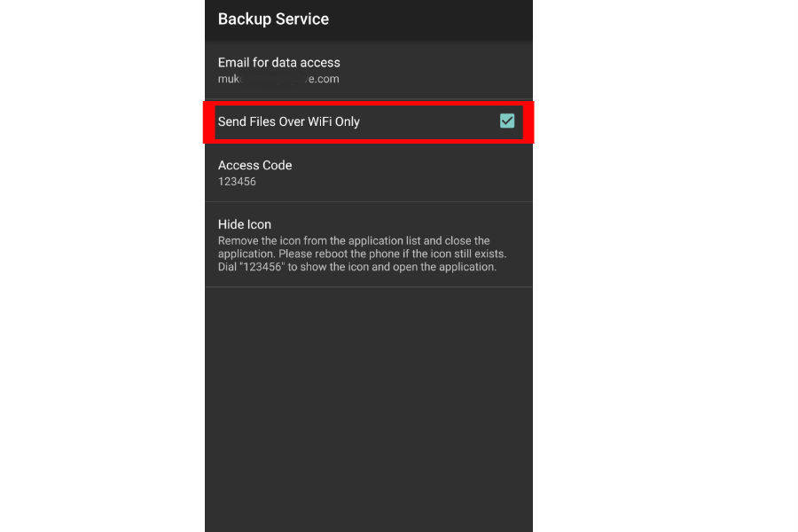Select the 123456 access code value
Viewport: 798px width, 532px height.
click(237, 182)
